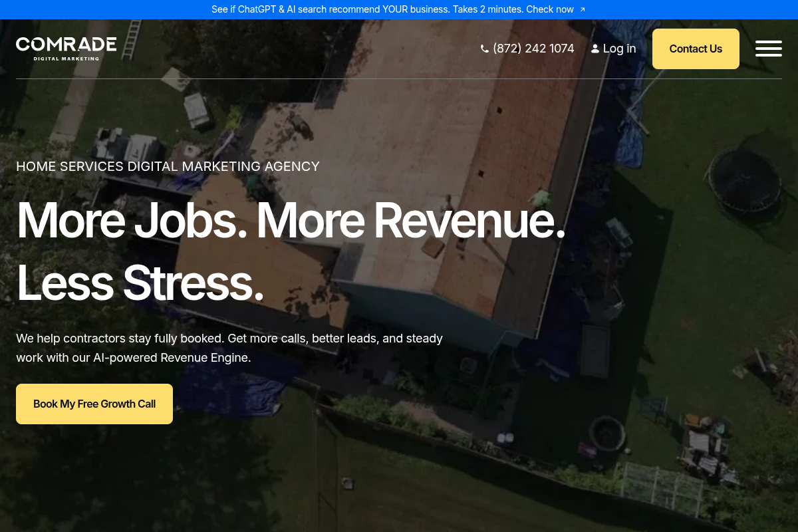Viewport: 798px width, 532px height.
Task: Click the arrow icon in the top banner
Action: click(x=583, y=9)
